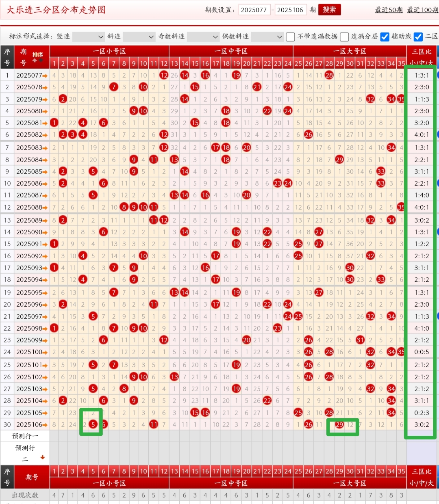Click the top 三区比 column header
Viewport: 439px width, 504px height.
pos(422,57)
